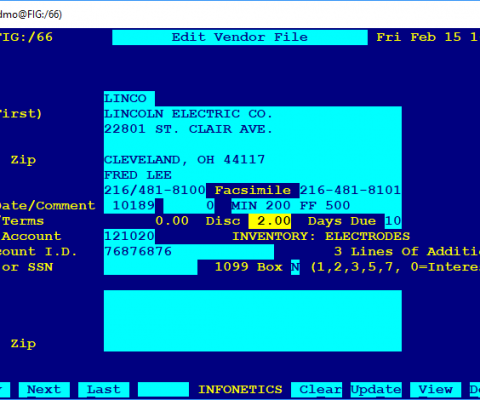Click the blank cyan function button
This screenshot has width=480, height=400.
tap(163, 389)
